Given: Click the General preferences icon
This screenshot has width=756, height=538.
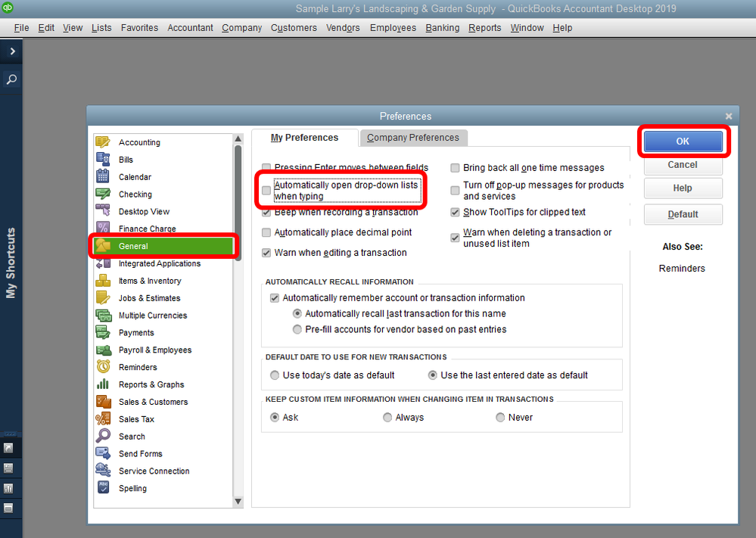Looking at the screenshot, I should [x=103, y=246].
